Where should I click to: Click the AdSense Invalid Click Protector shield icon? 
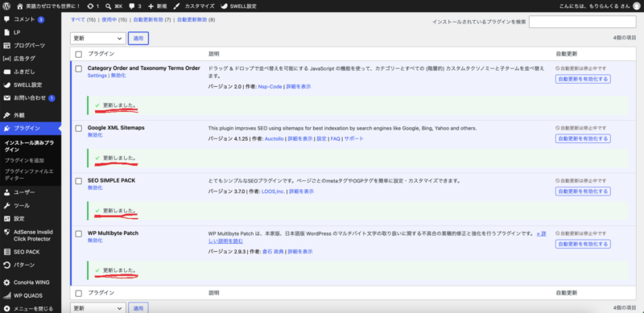coord(6,232)
